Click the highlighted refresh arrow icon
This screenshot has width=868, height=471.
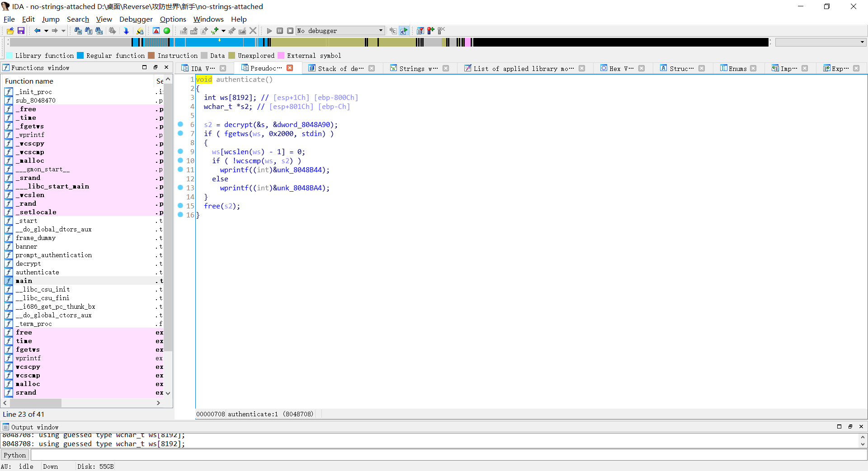point(404,31)
